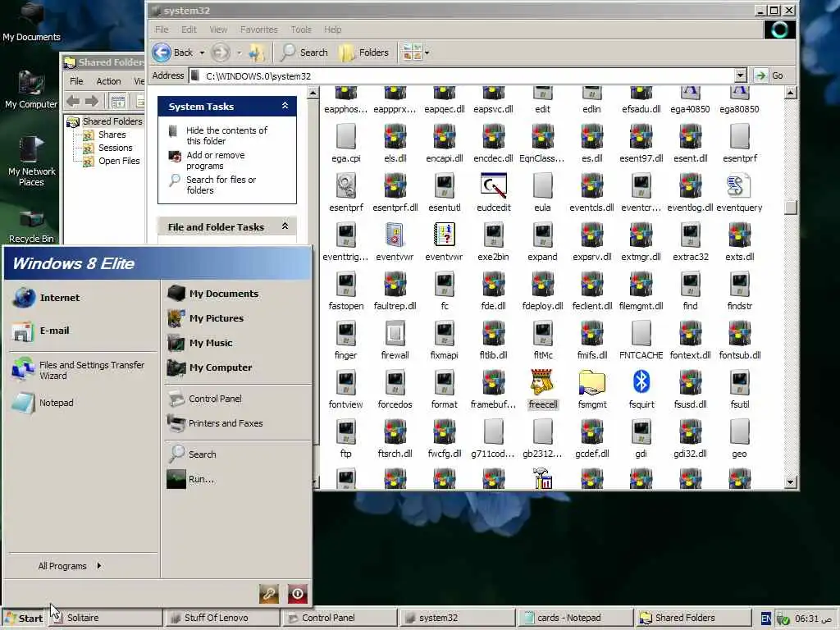The image size is (840, 630).
Task: Open the Favorites menu
Action: [x=258, y=30]
